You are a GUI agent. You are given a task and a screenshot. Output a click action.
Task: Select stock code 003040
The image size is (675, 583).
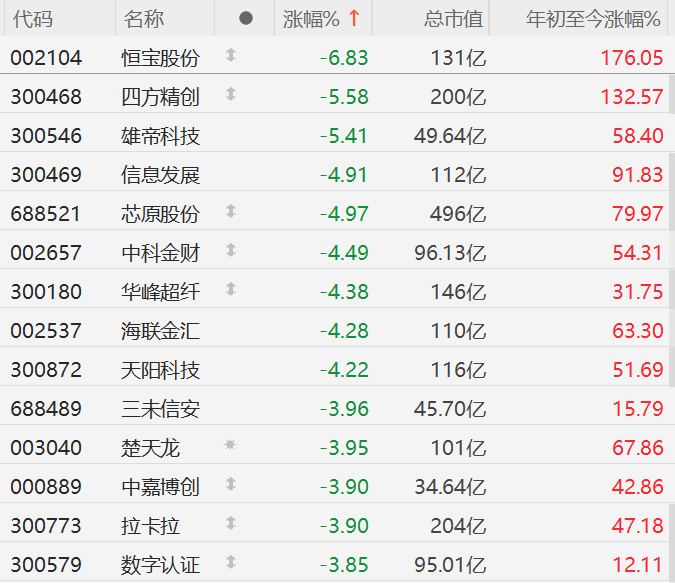pyautogui.click(x=46, y=448)
